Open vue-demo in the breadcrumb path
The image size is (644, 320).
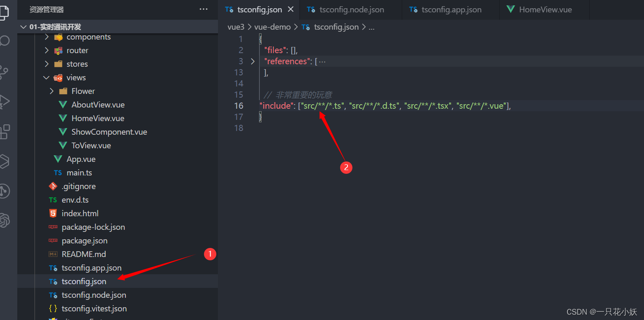273,27
